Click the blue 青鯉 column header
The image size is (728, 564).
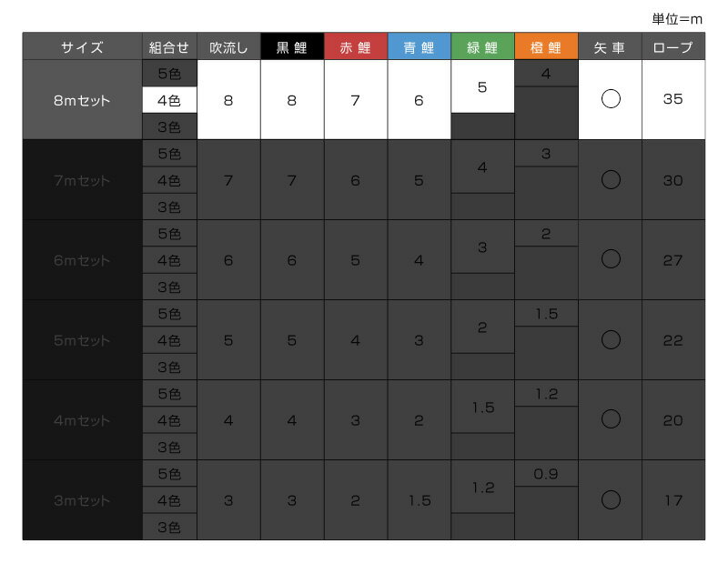point(420,47)
